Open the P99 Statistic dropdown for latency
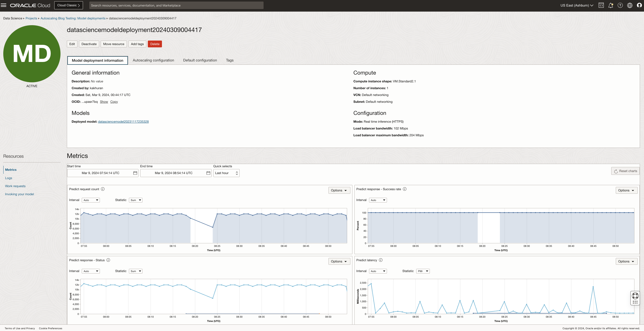 tap(423, 271)
